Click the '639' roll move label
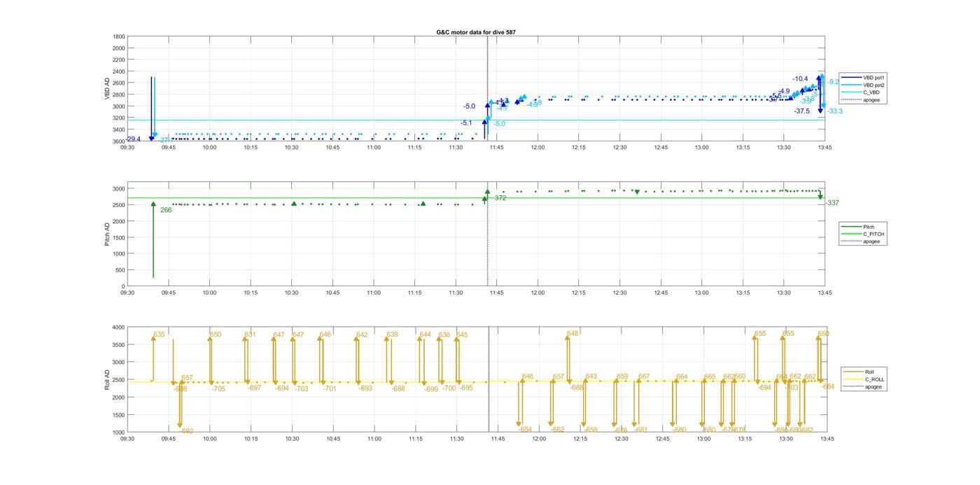 coord(392,335)
